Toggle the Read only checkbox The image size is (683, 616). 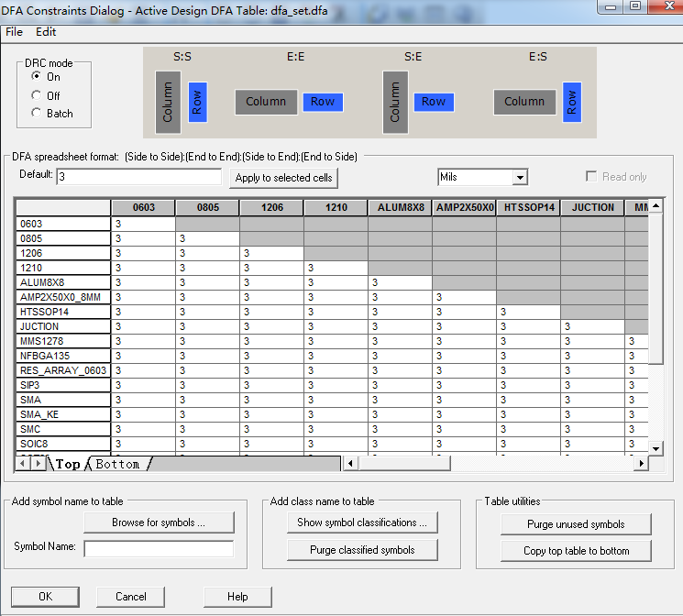(592, 177)
